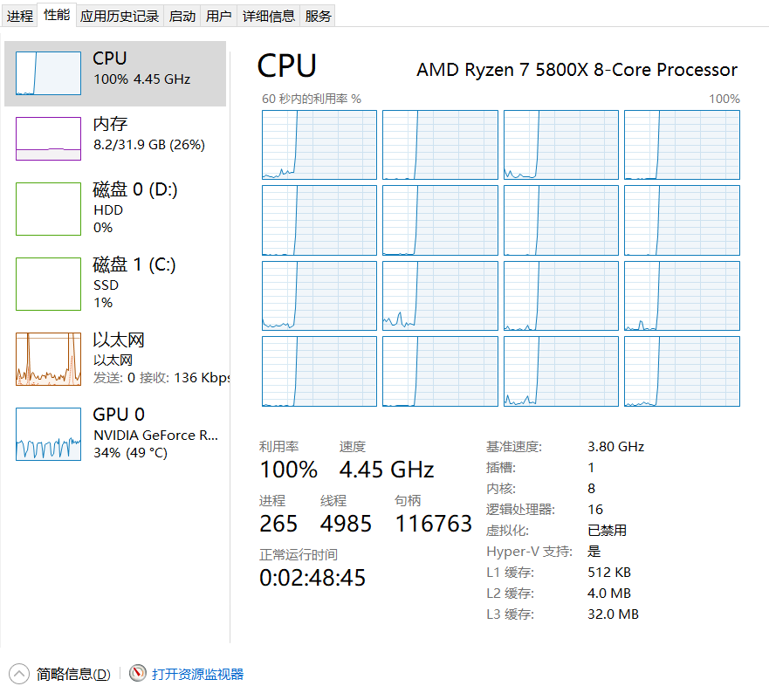Viewport: 769px width, 700px height.
Task: Open the 服务 tab
Action: pos(319,16)
